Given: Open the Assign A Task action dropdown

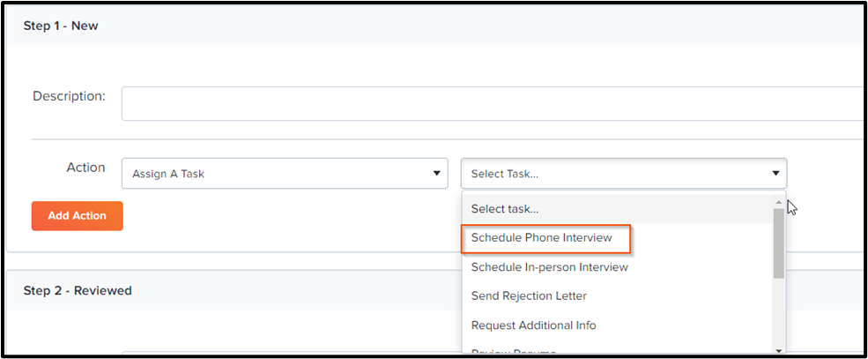Looking at the screenshot, I should (x=285, y=174).
